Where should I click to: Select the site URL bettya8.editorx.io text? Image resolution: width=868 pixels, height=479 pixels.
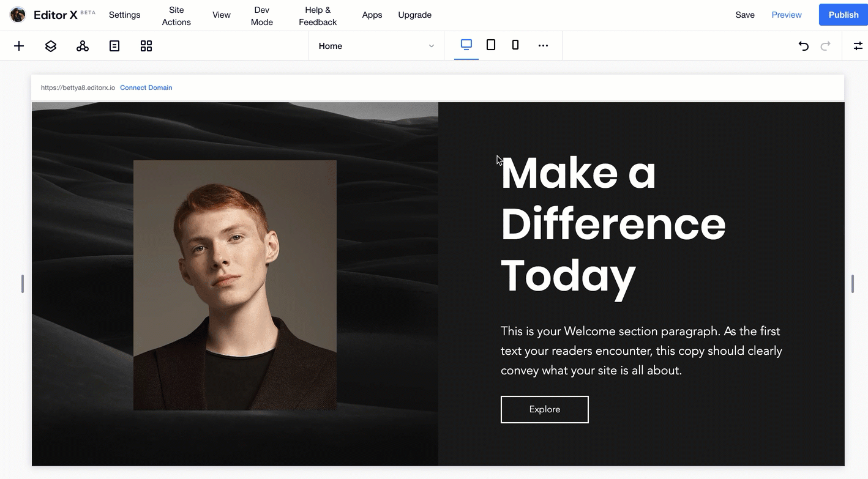pyautogui.click(x=78, y=87)
